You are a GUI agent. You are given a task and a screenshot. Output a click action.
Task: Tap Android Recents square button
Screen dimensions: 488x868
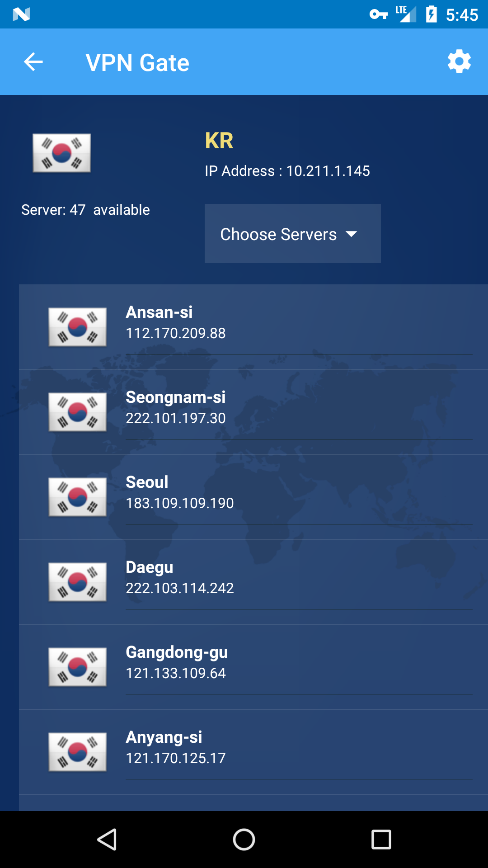click(381, 840)
